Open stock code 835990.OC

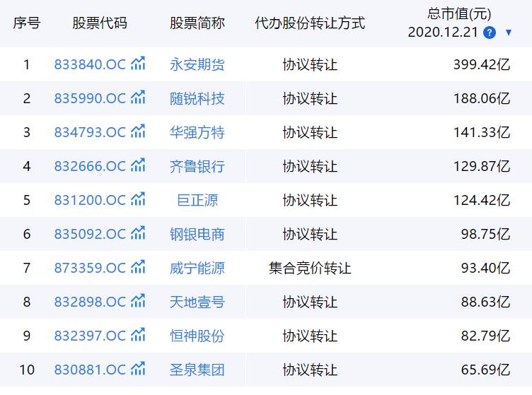[90, 98]
